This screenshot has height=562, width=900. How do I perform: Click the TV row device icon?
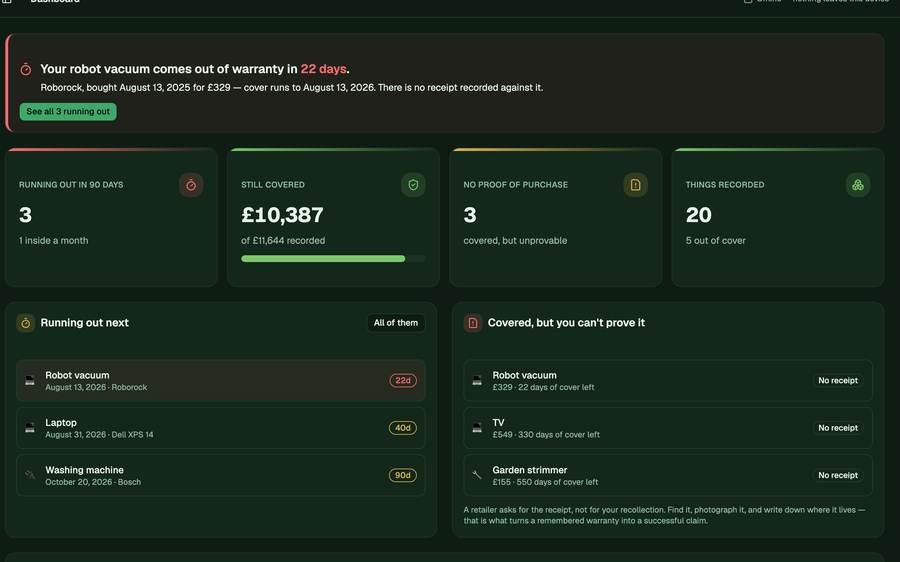coord(477,428)
